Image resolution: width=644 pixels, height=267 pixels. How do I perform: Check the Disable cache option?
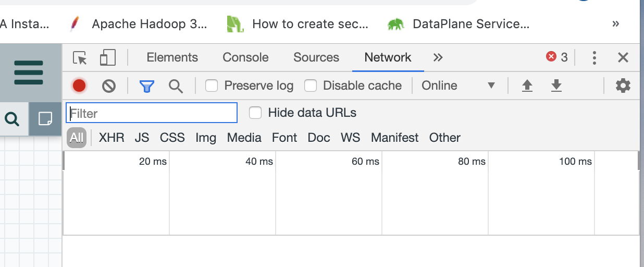point(310,86)
